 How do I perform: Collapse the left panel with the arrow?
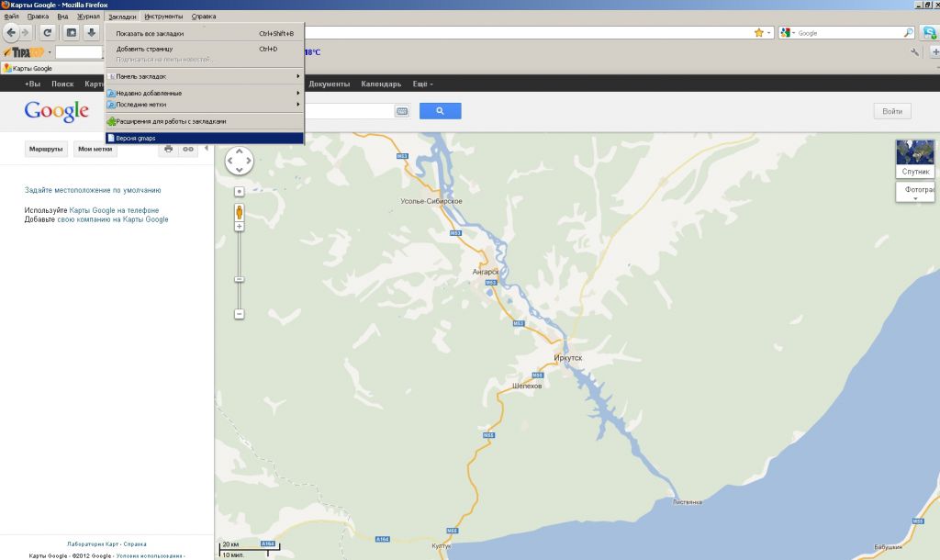[207, 149]
